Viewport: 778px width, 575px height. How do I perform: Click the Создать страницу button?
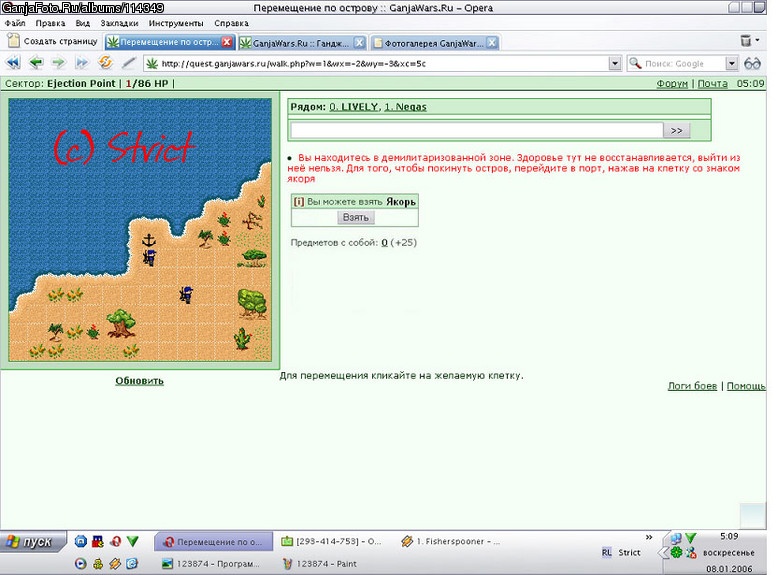(53, 41)
